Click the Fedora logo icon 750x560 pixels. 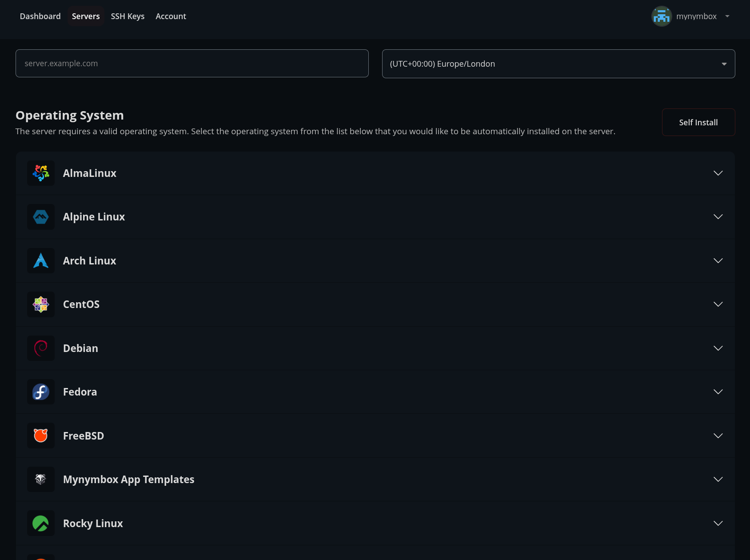pos(41,392)
